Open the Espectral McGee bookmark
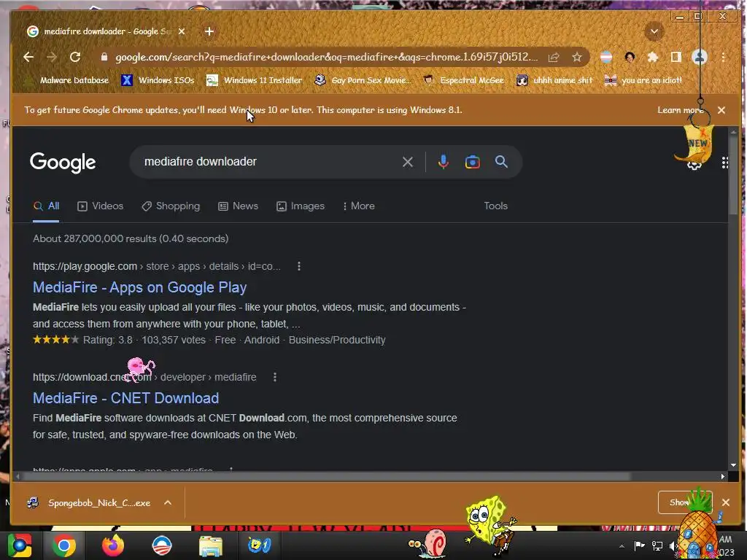 tap(464, 80)
